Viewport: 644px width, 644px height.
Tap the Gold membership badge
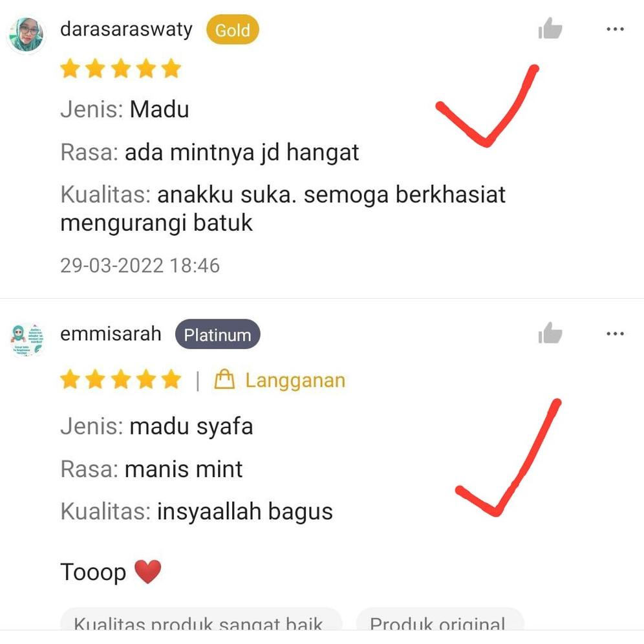coord(233,30)
